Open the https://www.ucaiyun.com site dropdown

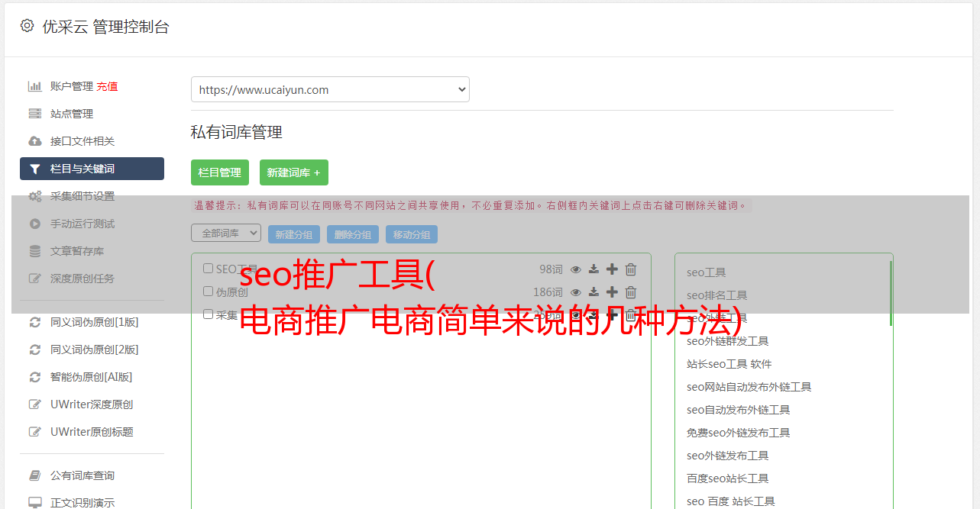point(330,89)
